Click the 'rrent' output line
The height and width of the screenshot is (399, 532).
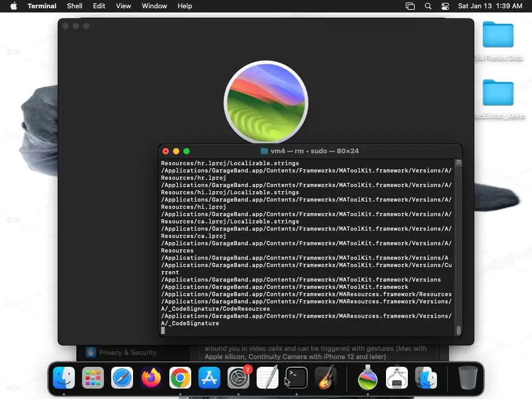tap(170, 272)
